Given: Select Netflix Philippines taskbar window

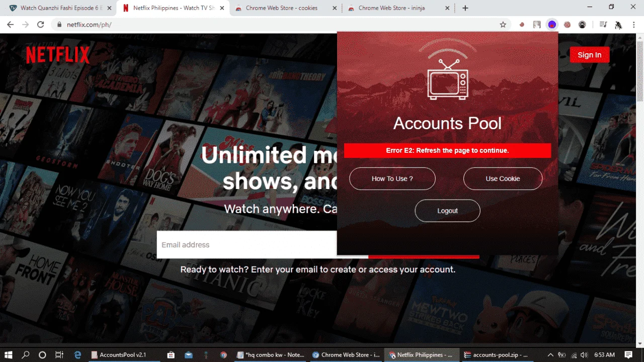Looking at the screenshot, I should click(422, 355).
